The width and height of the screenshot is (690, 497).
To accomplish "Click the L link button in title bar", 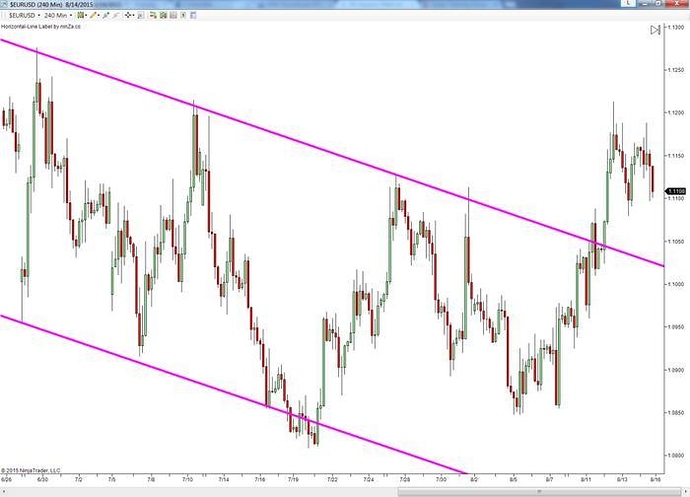I will 628,3.
